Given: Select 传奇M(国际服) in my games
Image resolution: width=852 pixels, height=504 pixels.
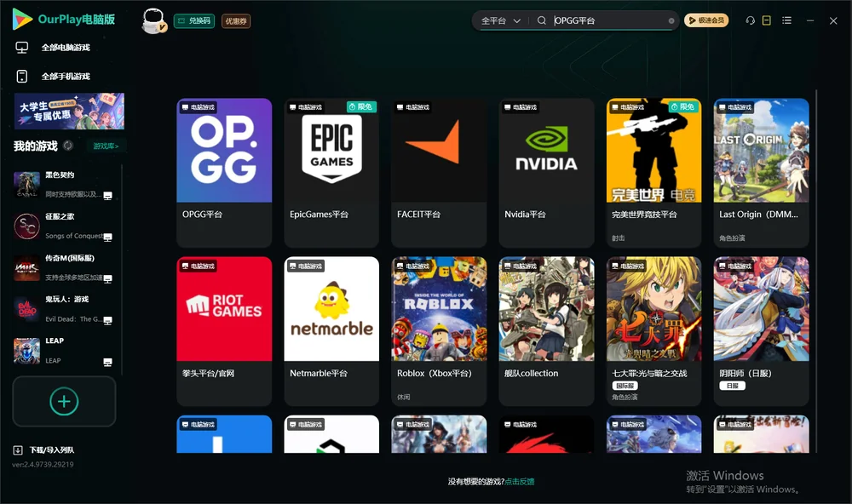Looking at the screenshot, I should [64, 267].
